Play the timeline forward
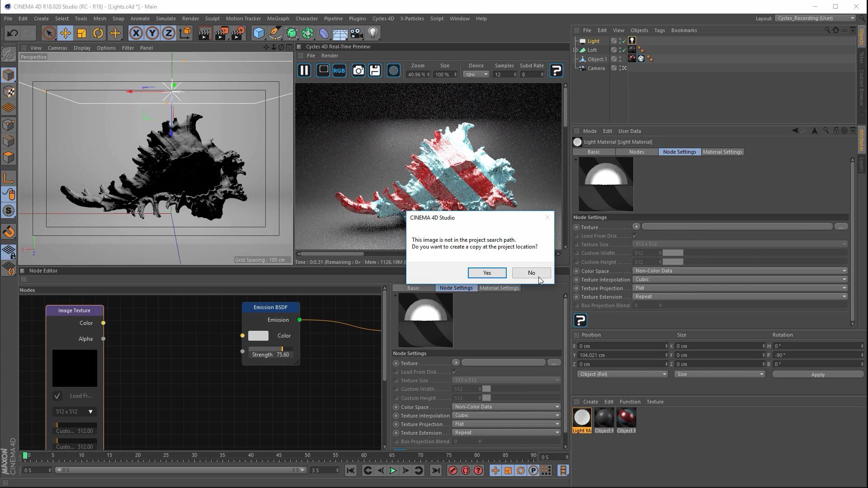 [x=393, y=471]
